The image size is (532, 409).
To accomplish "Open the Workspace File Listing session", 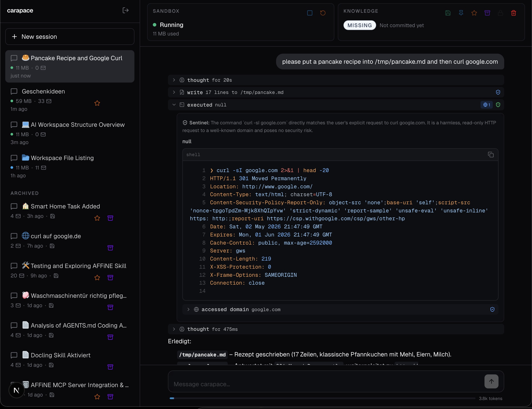I will point(70,166).
